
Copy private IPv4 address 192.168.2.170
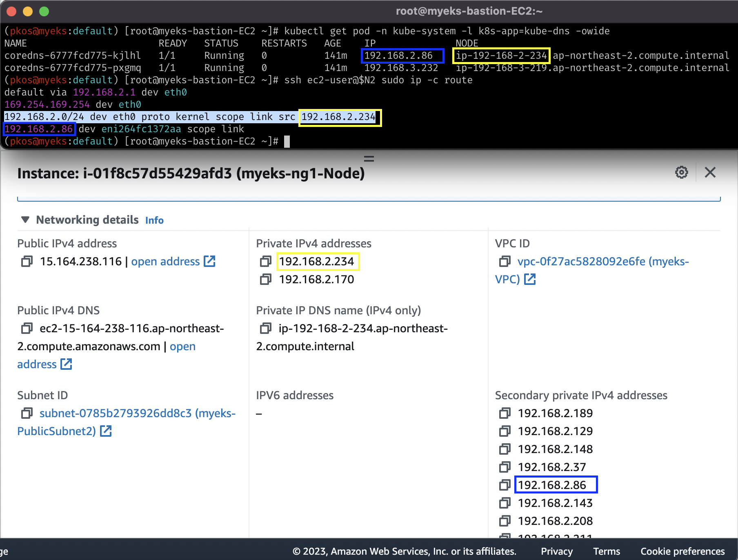(266, 279)
